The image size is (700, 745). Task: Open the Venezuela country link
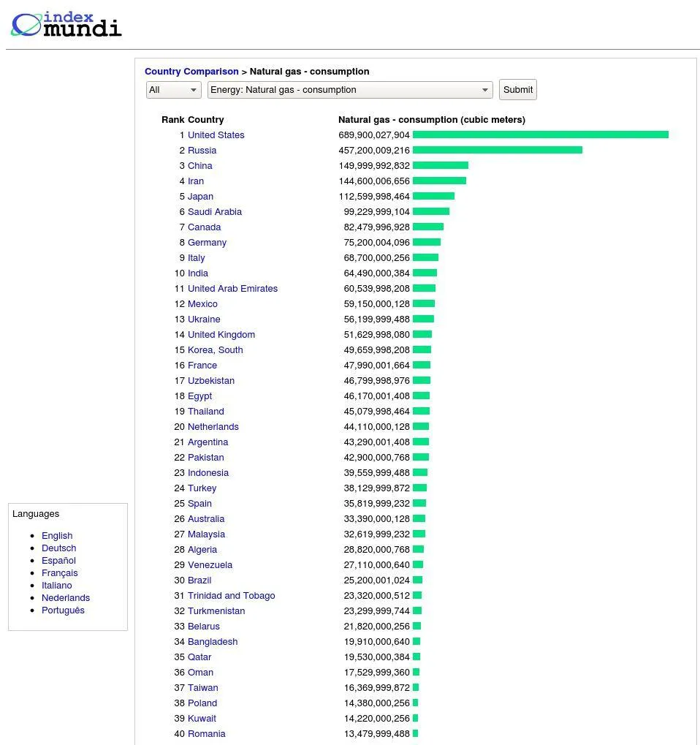click(210, 565)
